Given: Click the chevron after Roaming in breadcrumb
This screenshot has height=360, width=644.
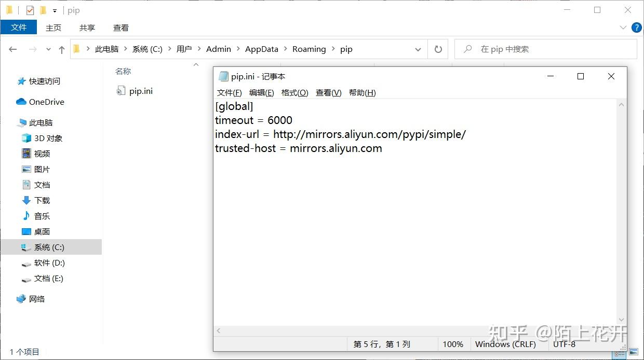Looking at the screenshot, I should tap(333, 49).
